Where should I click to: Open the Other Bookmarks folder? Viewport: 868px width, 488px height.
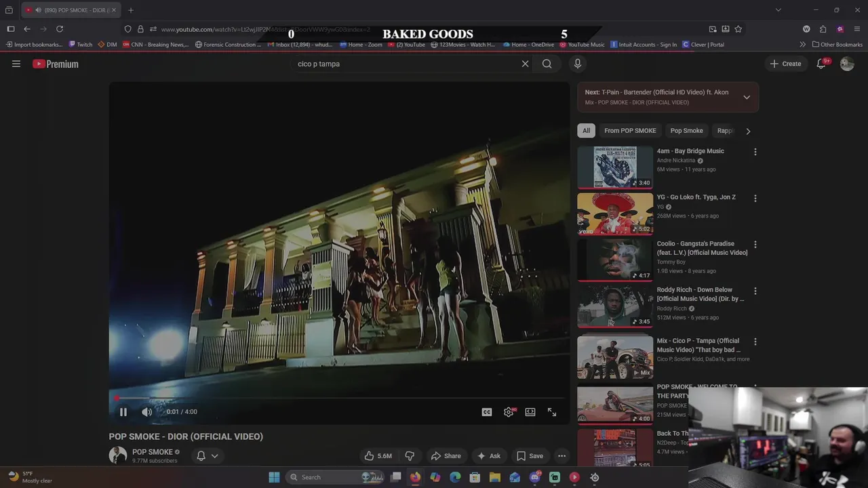837,45
